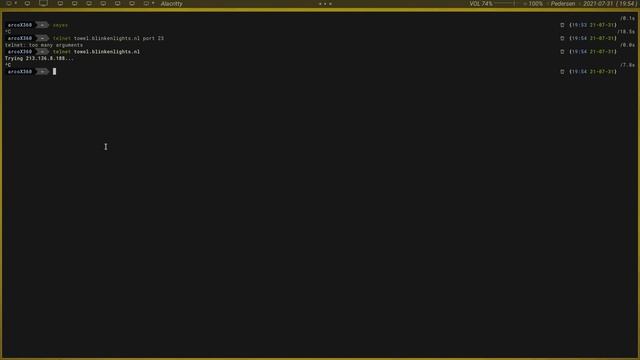This screenshot has width=640, height=360.
Task: Click the 'sayes' command text
Action: [x=60, y=25]
